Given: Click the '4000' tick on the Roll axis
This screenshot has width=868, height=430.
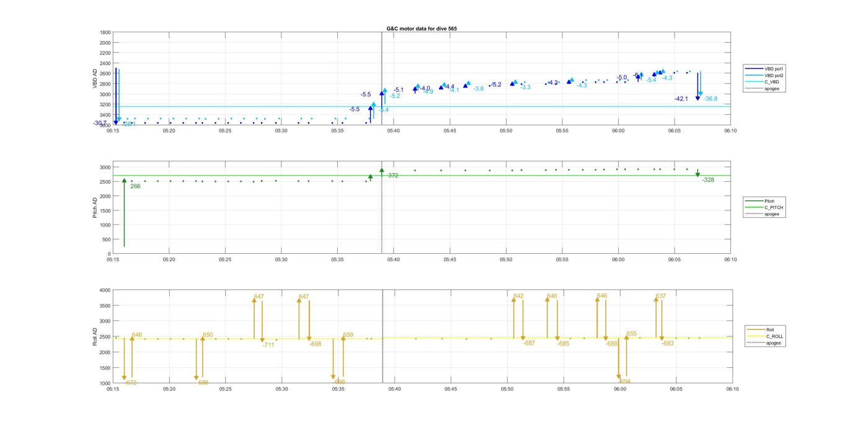Looking at the screenshot, I should click(x=105, y=290).
